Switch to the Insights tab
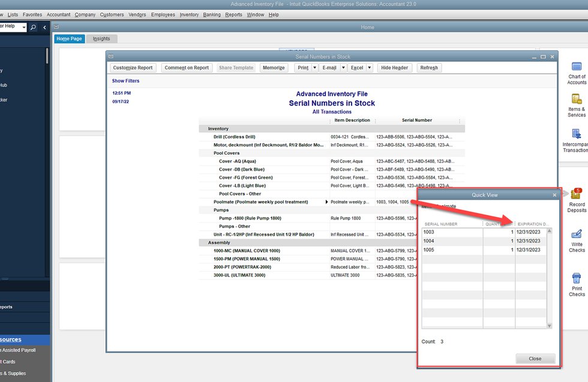The image size is (588, 382). point(101,38)
